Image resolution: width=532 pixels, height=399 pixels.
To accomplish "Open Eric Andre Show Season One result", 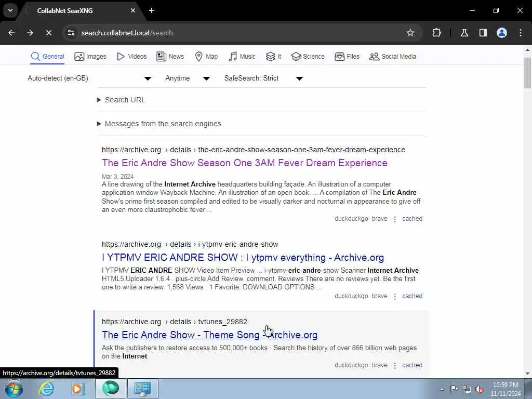I will [245, 163].
